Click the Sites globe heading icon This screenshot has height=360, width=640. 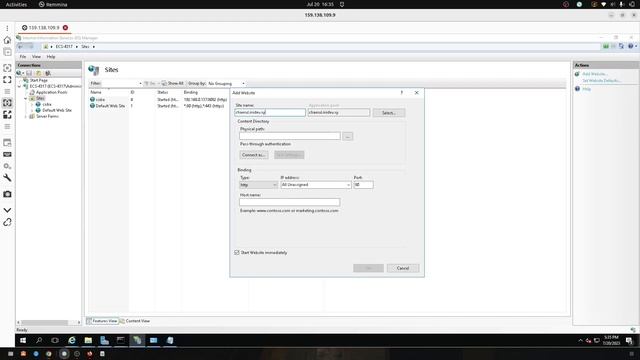pyautogui.click(x=93, y=70)
